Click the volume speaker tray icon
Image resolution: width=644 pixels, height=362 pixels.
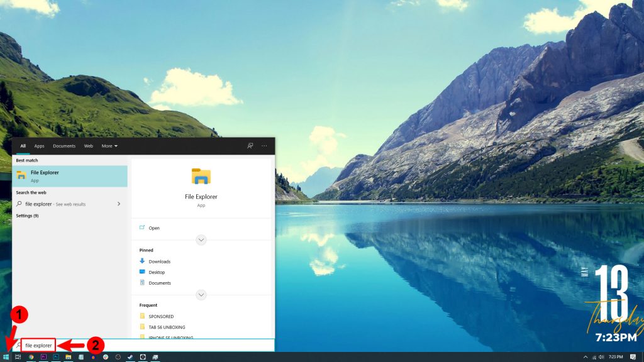tap(601, 357)
